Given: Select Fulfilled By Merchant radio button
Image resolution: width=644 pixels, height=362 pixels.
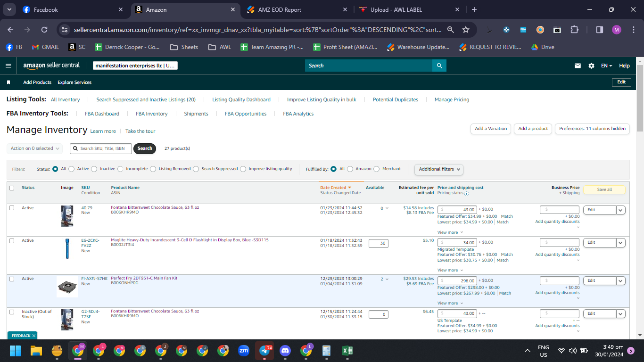Looking at the screenshot, I should click(376, 169).
